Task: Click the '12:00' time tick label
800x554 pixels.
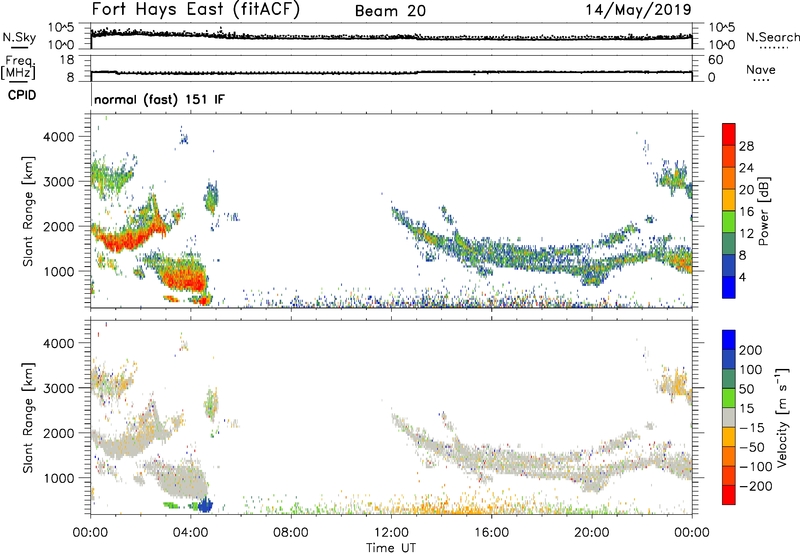Action: pos(391,533)
